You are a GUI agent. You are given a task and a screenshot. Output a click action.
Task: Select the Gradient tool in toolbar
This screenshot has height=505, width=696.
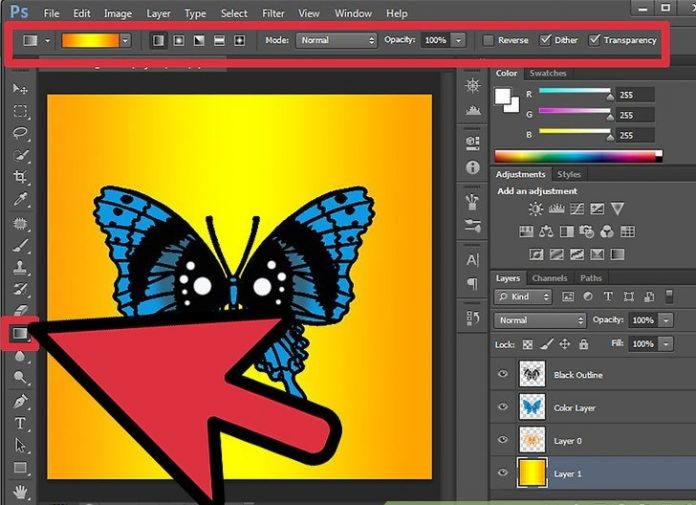coord(20,335)
